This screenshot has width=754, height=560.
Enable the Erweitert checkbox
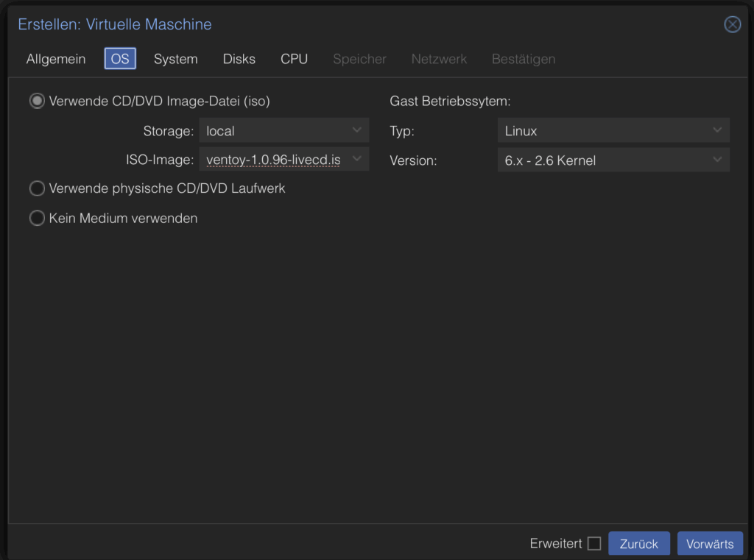pos(594,544)
